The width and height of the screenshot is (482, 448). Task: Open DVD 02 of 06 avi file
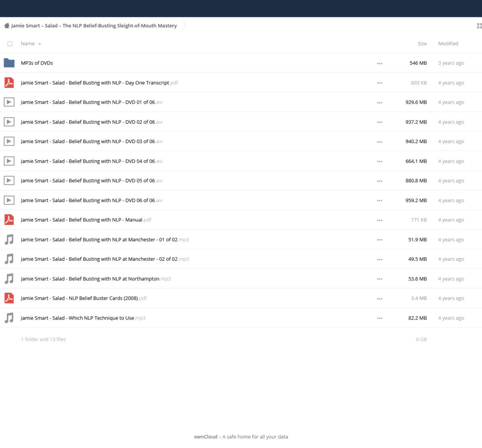(x=92, y=122)
